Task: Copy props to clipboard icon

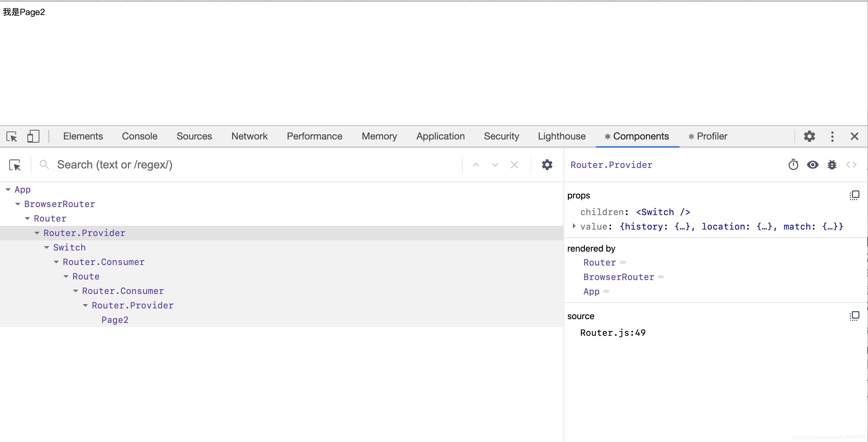Action: [854, 196]
